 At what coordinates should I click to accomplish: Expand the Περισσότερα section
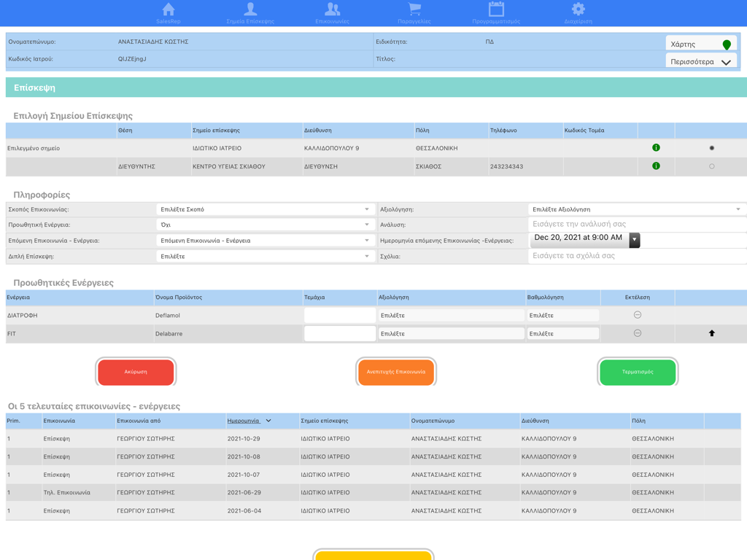point(700,62)
